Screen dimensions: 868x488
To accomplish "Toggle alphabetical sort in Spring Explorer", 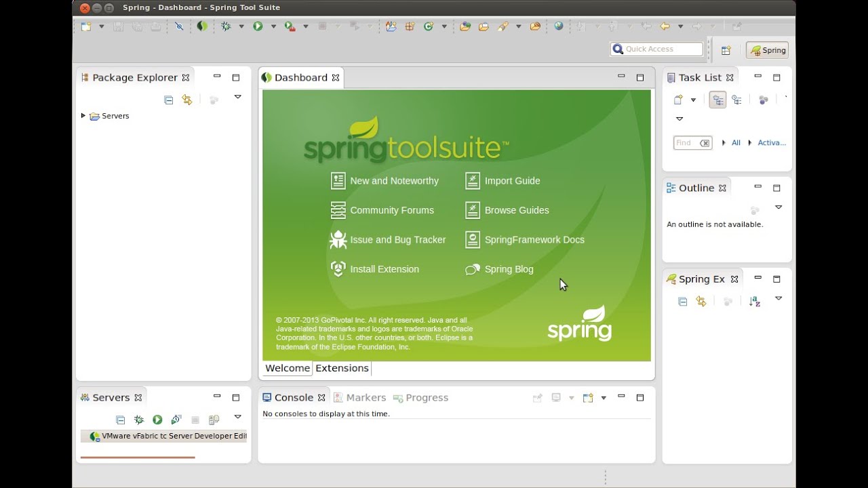I will (x=755, y=302).
